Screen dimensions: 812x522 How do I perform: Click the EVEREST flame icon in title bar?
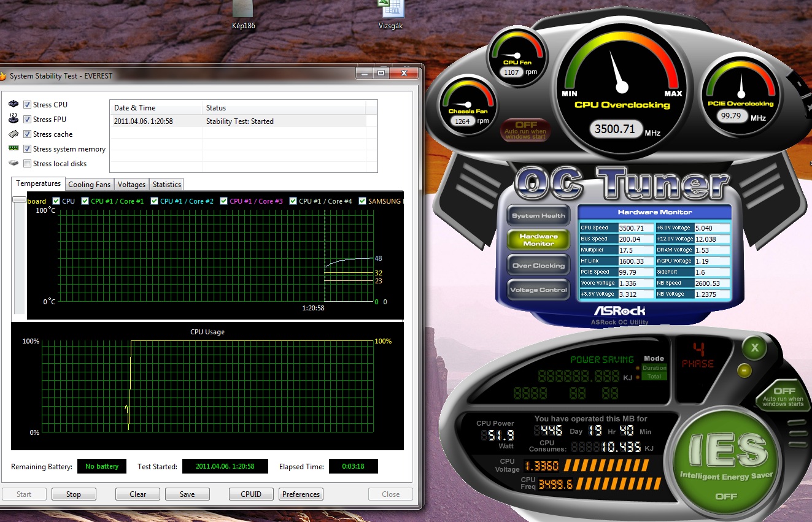pos(3,76)
